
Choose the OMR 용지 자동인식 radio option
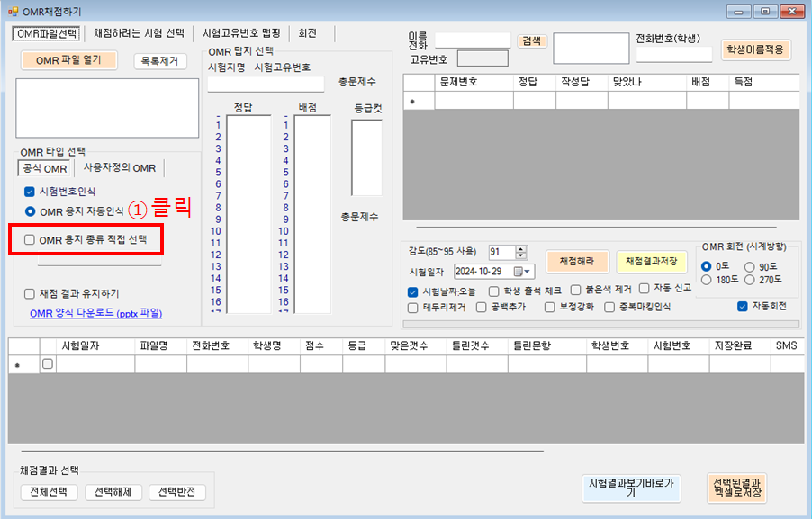pos(31,211)
